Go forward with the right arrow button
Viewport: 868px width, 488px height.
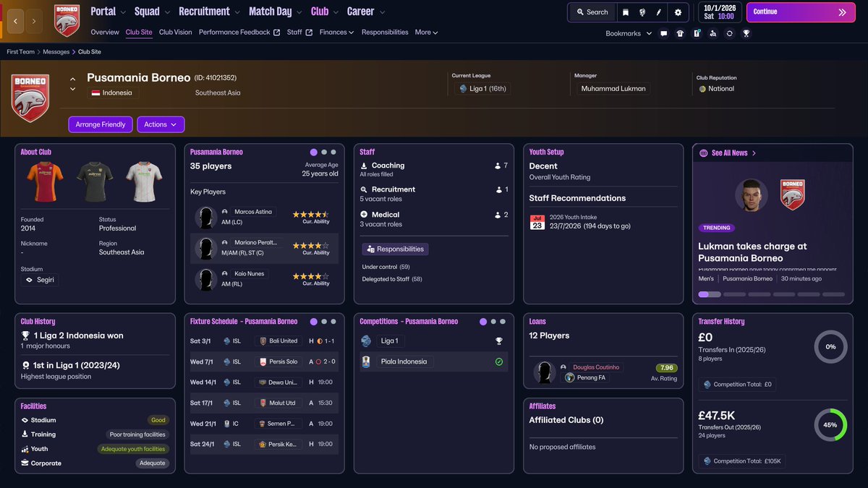[34, 21]
